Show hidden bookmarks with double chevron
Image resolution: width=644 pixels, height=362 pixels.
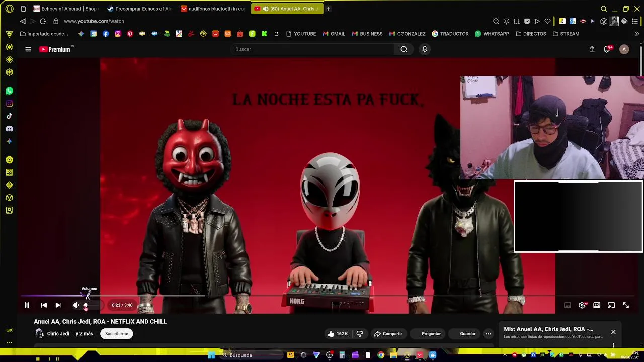point(636,34)
